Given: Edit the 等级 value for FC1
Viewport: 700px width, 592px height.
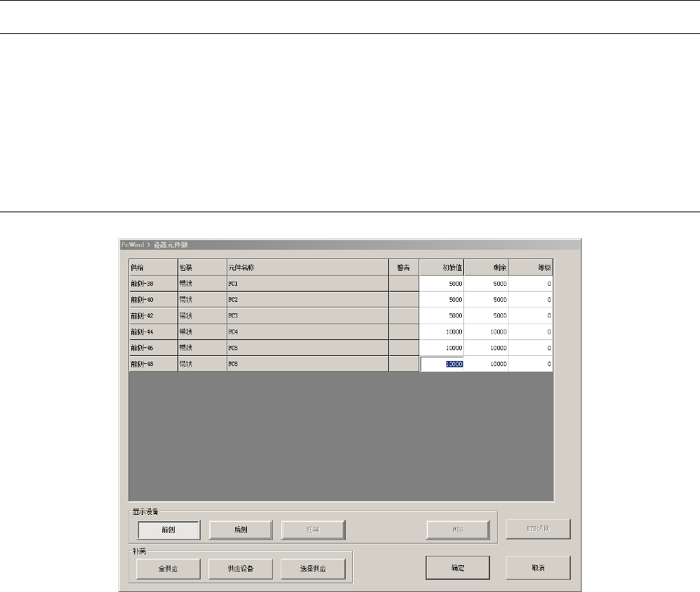Looking at the screenshot, I should pyautogui.click(x=531, y=284).
